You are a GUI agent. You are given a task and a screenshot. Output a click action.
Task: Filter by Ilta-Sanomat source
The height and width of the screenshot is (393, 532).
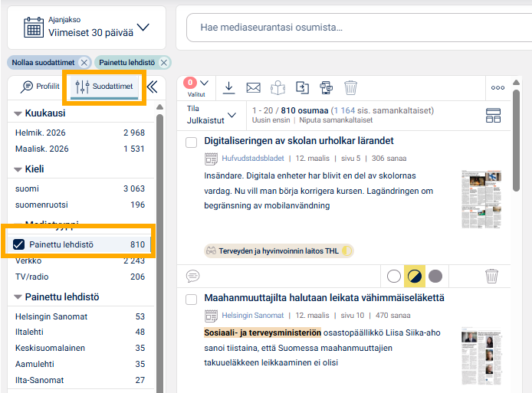[x=80, y=380]
